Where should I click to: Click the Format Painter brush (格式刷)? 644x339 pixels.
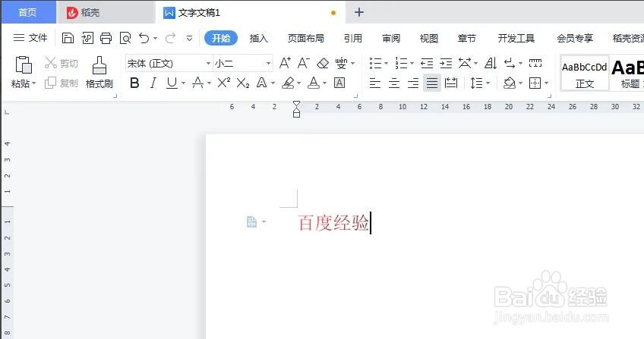(99, 73)
